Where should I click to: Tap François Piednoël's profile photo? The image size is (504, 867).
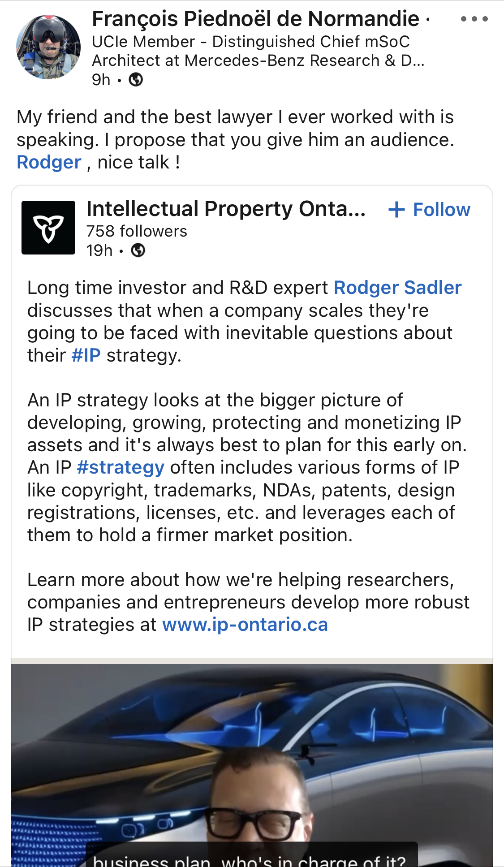click(x=48, y=47)
